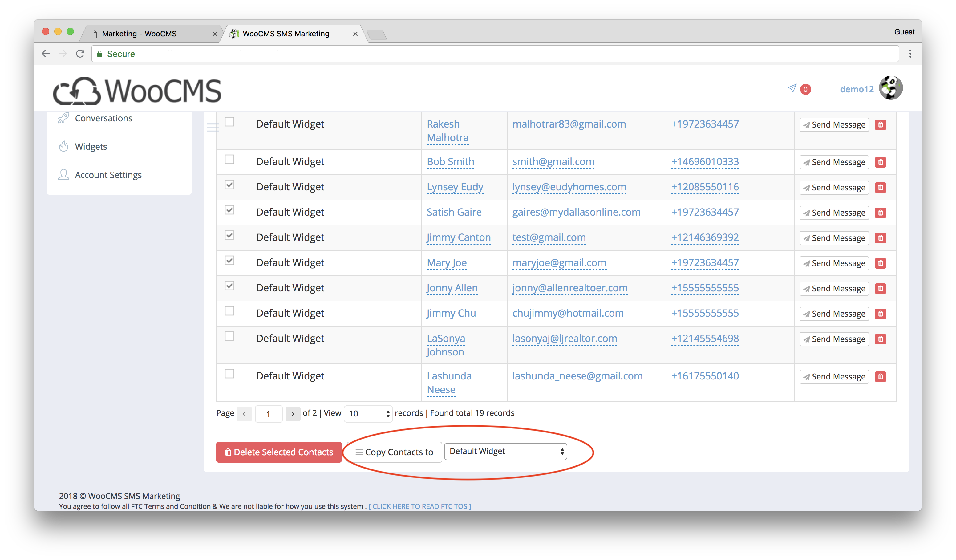This screenshot has width=956, height=560.
Task: Open Conversations in the sidebar
Action: coord(103,118)
